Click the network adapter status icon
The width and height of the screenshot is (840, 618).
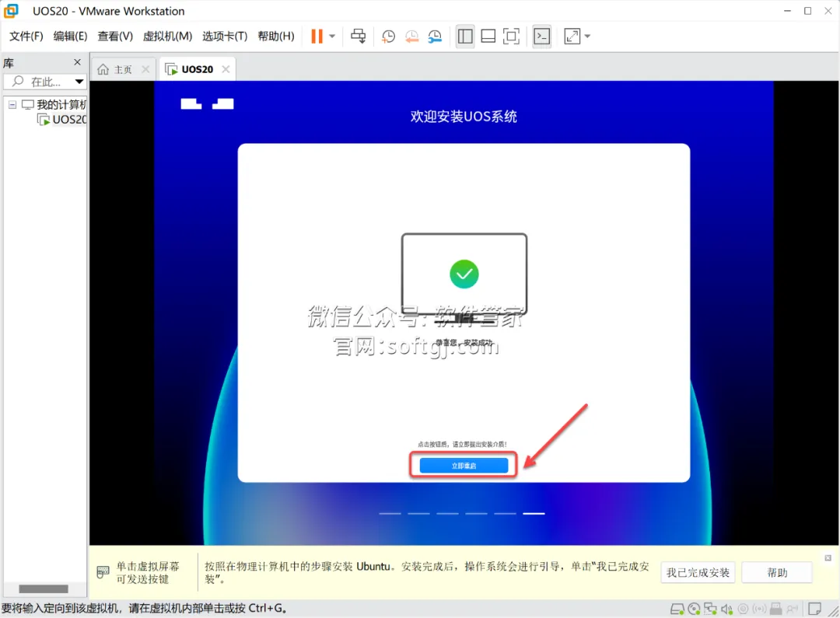click(710, 609)
